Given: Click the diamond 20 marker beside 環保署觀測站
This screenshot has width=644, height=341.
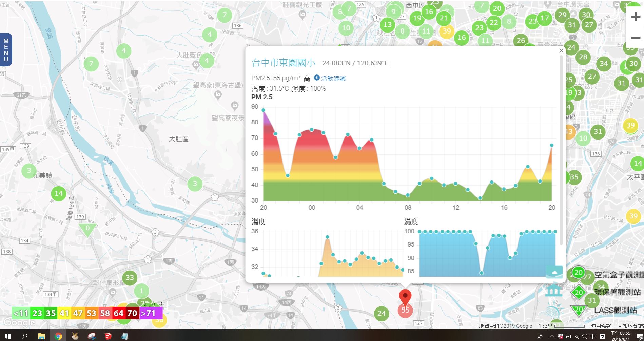Looking at the screenshot, I should click(x=579, y=292).
